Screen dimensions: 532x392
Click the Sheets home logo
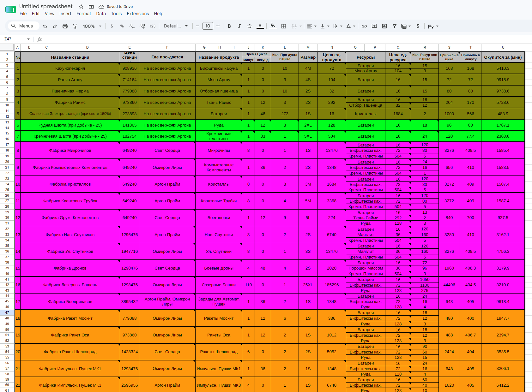coord(10,9)
